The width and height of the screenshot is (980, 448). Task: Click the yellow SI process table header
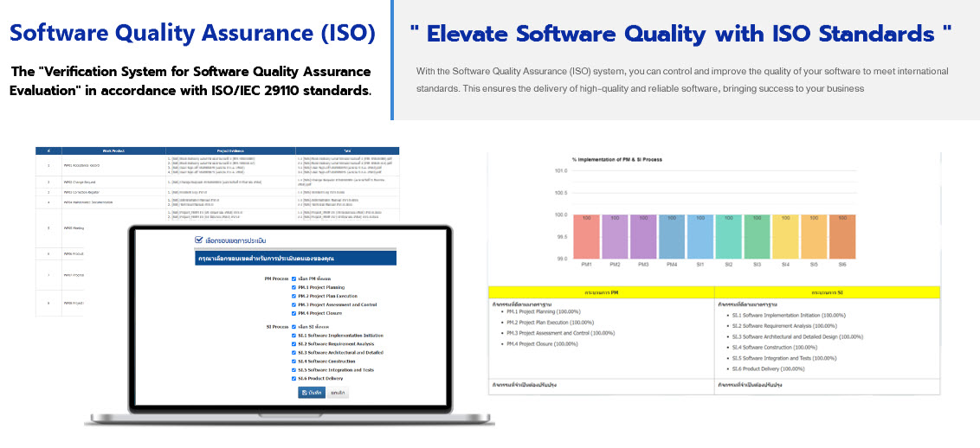[x=828, y=292]
